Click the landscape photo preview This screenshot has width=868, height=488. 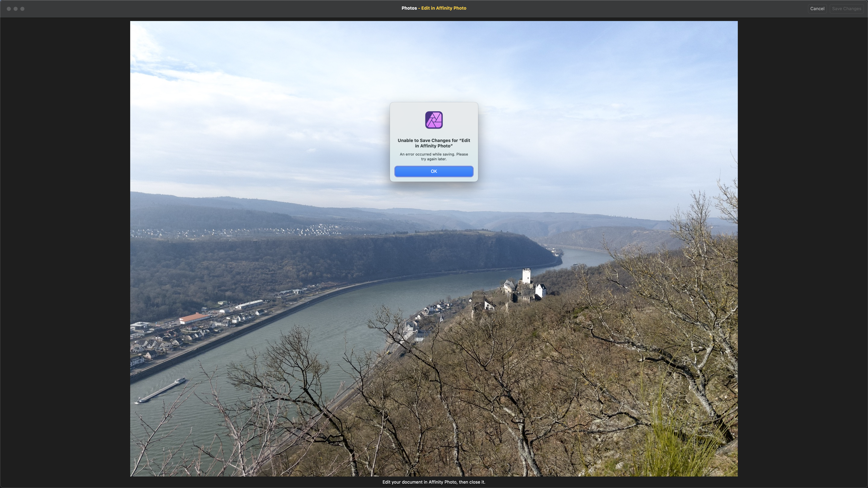pos(434,249)
